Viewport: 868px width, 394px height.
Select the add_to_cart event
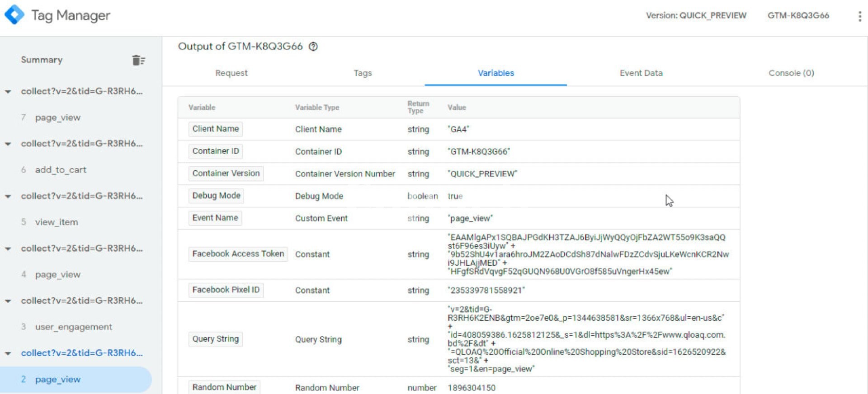coord(61,170)
